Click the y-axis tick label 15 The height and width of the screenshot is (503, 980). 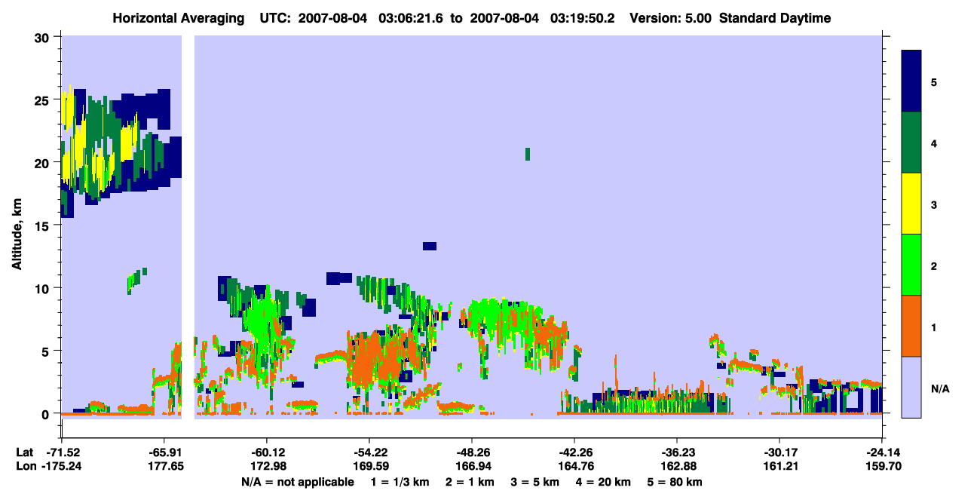pos(43,225)
